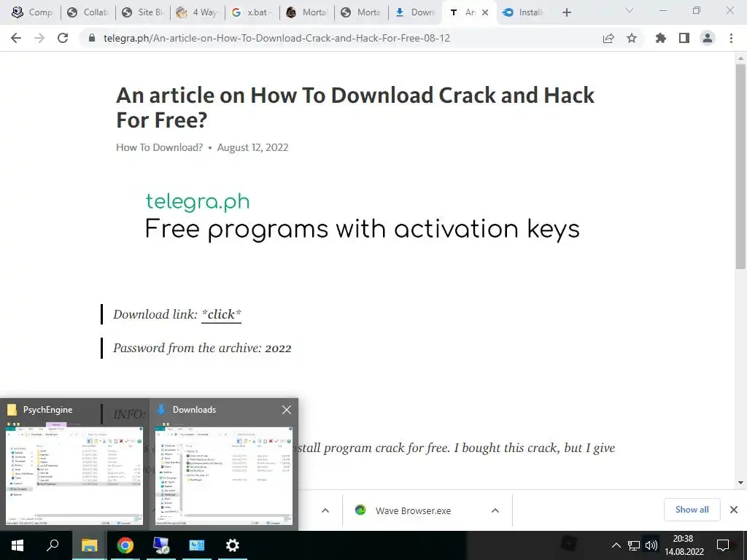Viewport: 747px width, 560px height.
Task: Click the archive password 2022 text
Action: 278,348
